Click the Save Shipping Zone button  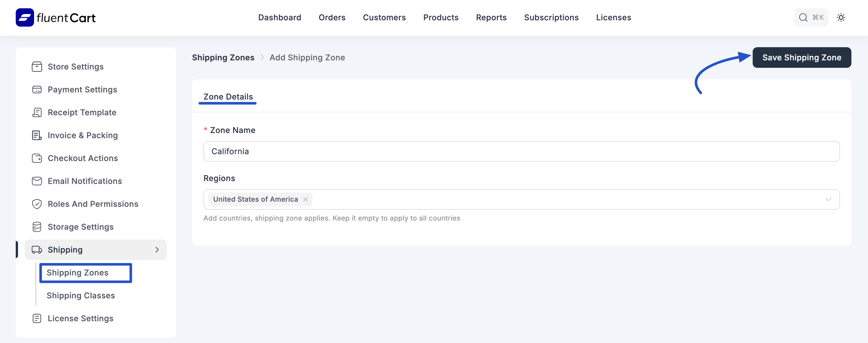802,57
